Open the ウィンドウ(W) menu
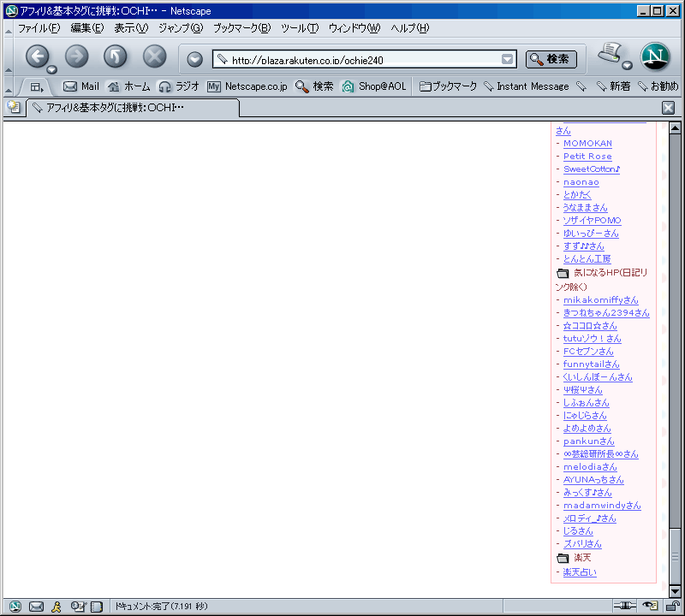 [354, 28]
